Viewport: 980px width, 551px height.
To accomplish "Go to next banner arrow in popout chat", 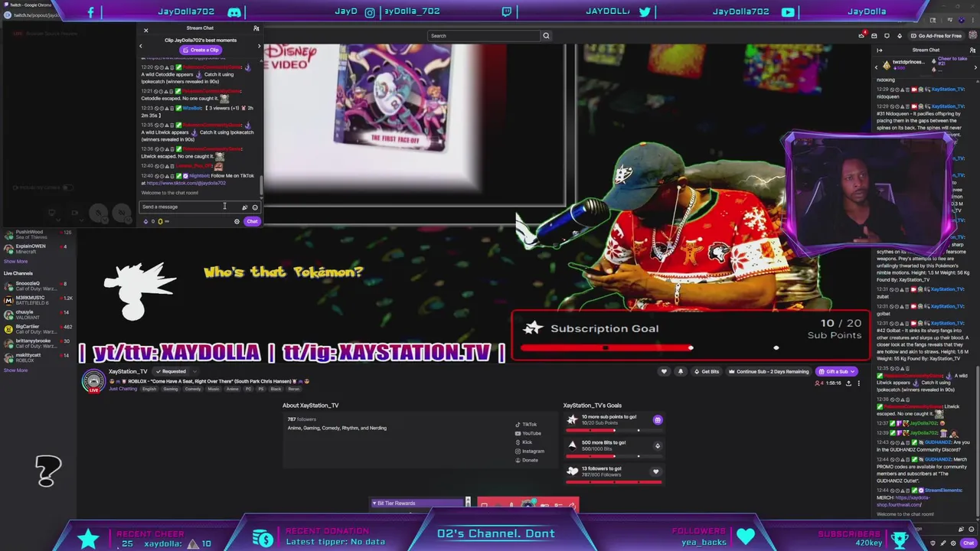I will (x=259, y=46).
